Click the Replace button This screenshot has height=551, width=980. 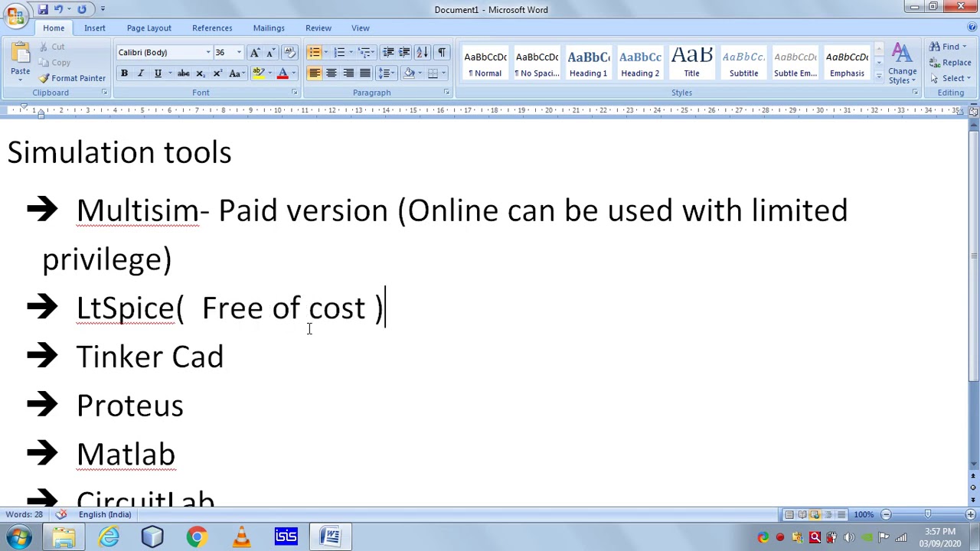tap(950, 63)
